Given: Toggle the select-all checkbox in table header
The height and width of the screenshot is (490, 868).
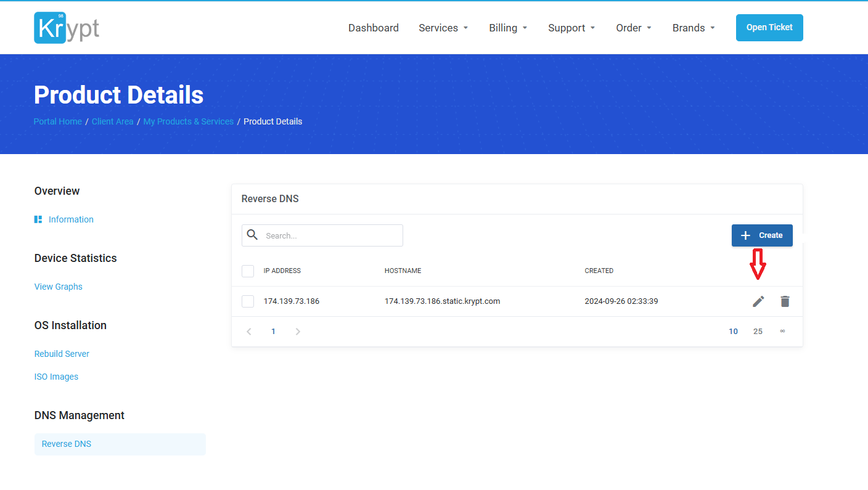Looking at the screenshot, I should 248,271.
